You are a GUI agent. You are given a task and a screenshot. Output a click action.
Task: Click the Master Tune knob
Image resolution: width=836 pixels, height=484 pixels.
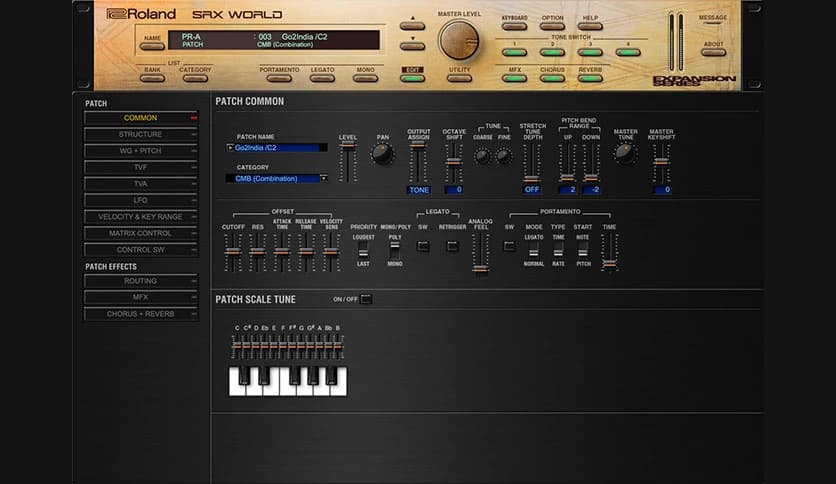624,154
